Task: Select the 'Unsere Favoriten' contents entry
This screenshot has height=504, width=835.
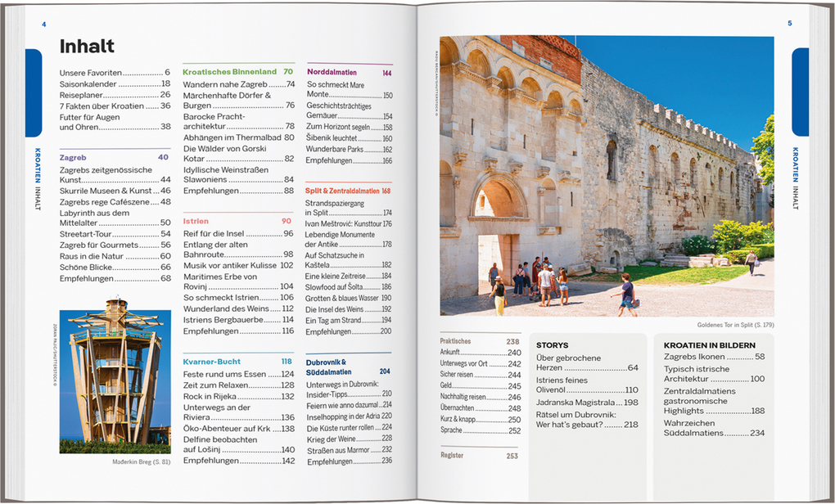Action: pyautogui.click(x=115, y=72)
